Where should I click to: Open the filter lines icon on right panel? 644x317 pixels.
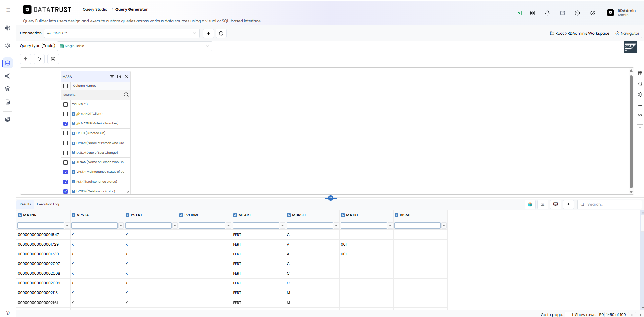coord(640,126)
